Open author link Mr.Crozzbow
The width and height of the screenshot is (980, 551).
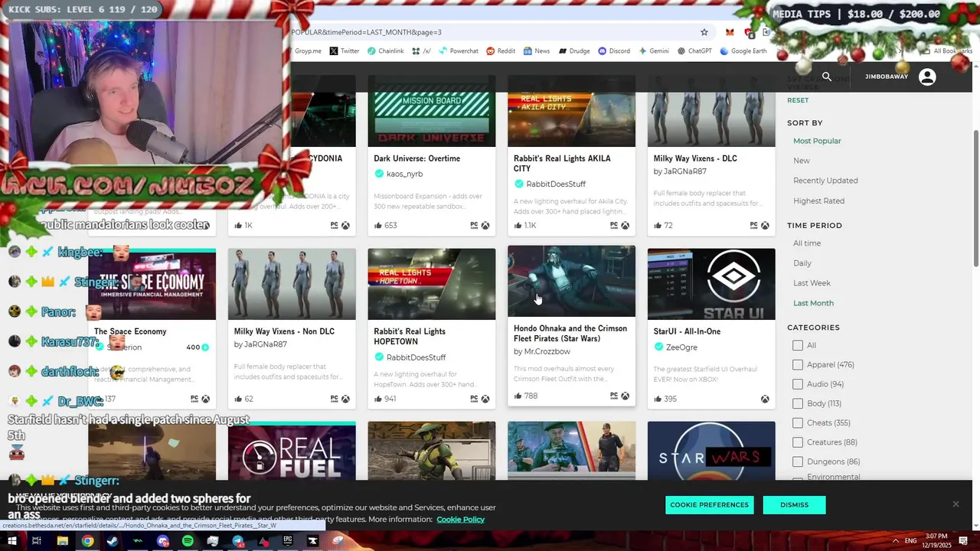point(547,351)
